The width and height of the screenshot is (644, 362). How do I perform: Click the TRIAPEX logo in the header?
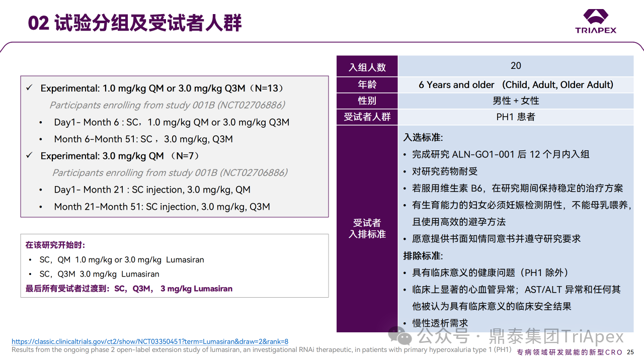click(596, 21)
